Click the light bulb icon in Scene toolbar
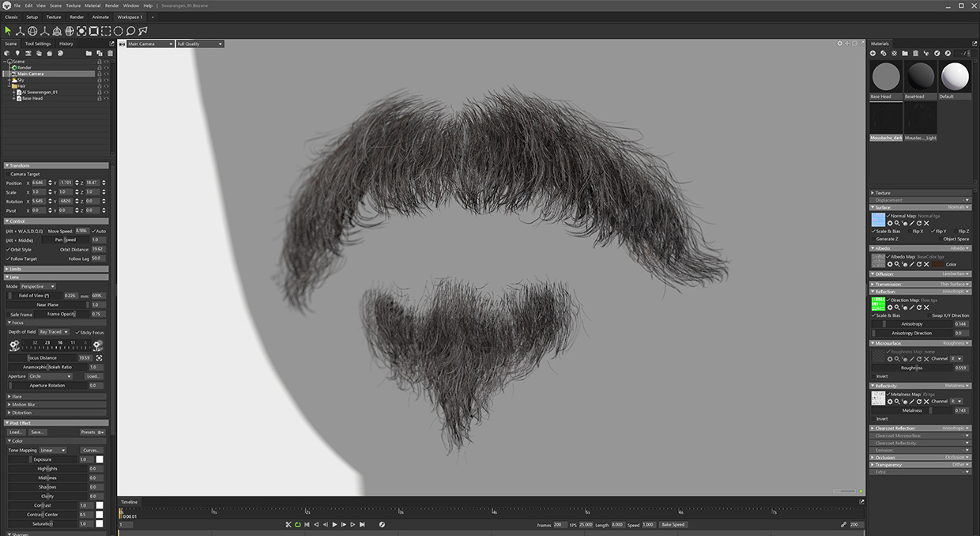The height and width of the screenshot is (536, 980). [x=17, y=54]
